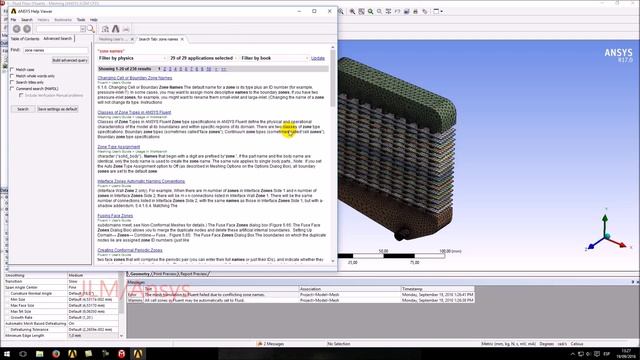
Task: Open the Filter by book dropdown
Action: pos(274,58)
